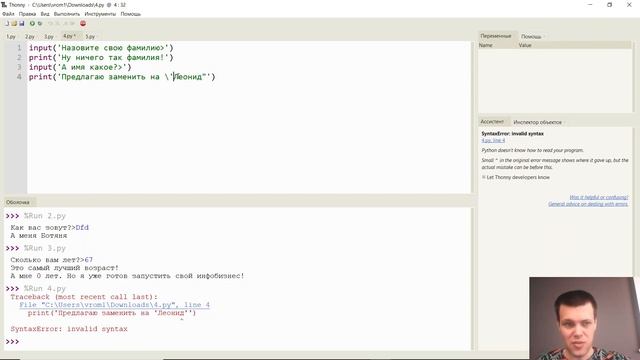Screen dimensions: 640x360
Task: Save the script with the floppy icon
Action: pos(22,24)
